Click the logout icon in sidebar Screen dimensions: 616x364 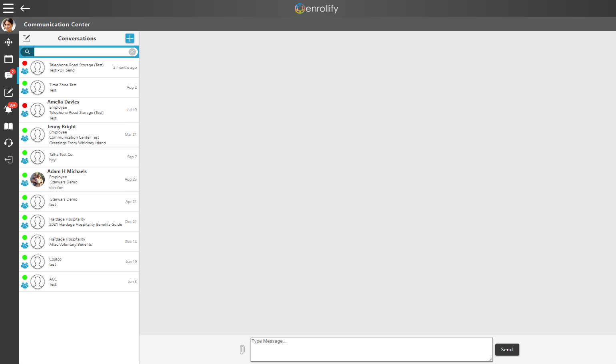8,160
